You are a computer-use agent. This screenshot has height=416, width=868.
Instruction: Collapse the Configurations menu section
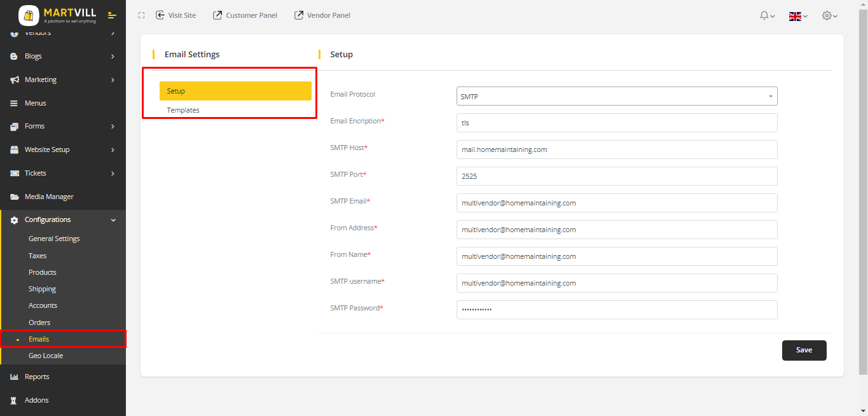point(62,219)
